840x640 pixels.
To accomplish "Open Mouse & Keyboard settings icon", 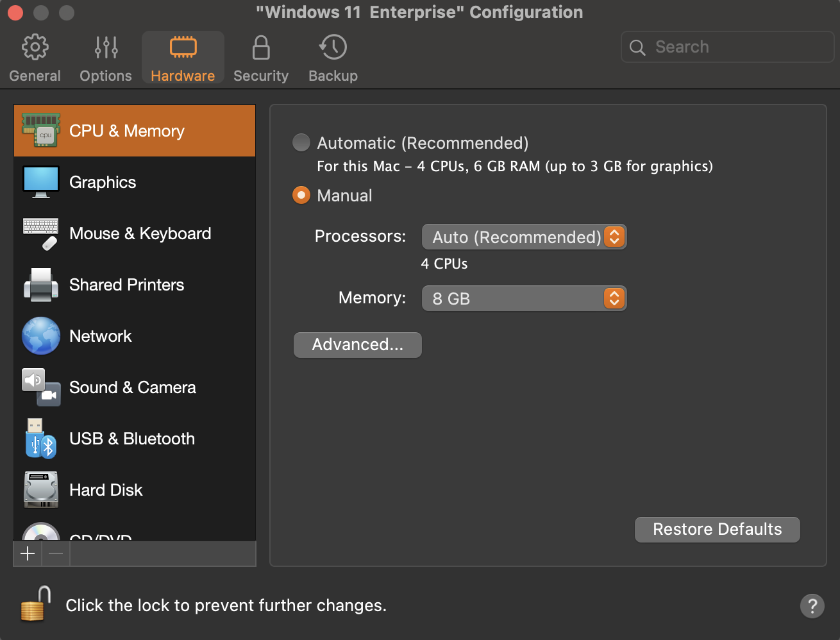I will tap(41, 233).
